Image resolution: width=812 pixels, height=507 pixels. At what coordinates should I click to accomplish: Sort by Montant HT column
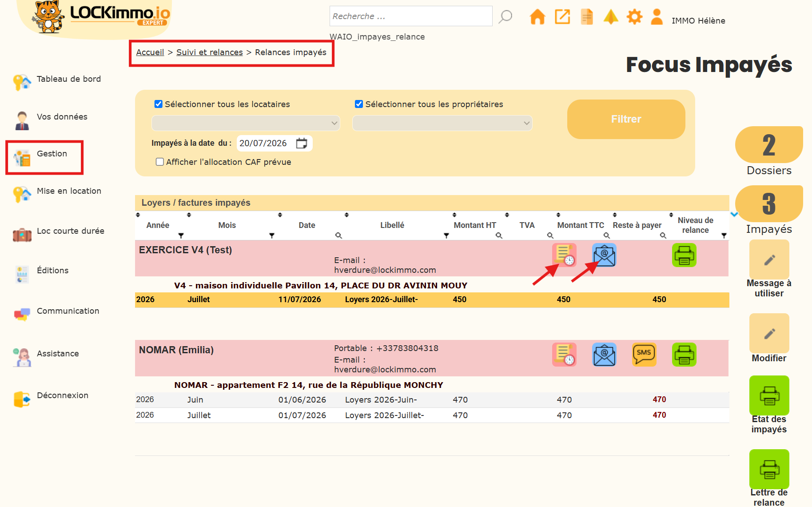pos(454,215)
